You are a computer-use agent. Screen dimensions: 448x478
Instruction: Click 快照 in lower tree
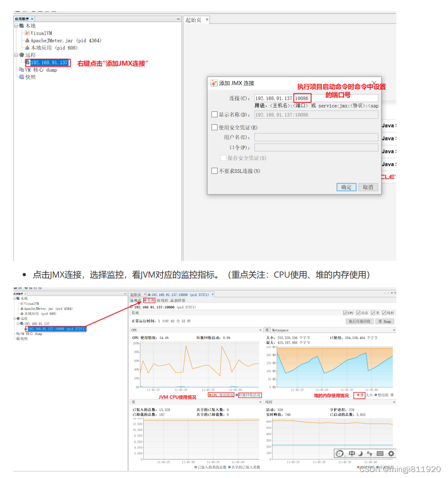(x=24, y=339)
